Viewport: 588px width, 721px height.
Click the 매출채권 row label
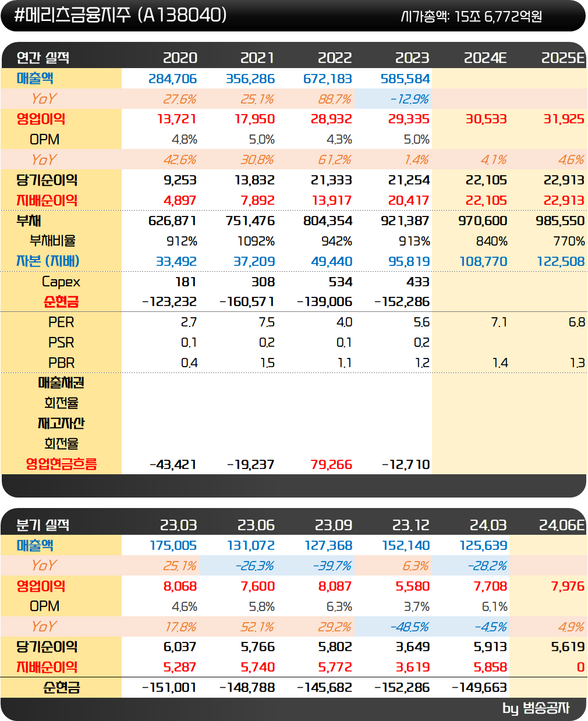(x=61, y=383)
